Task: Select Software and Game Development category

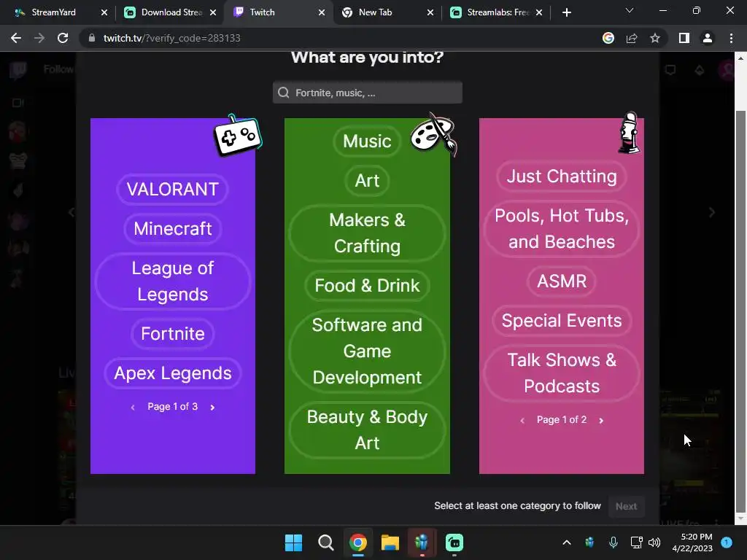Action: [367, 351]
